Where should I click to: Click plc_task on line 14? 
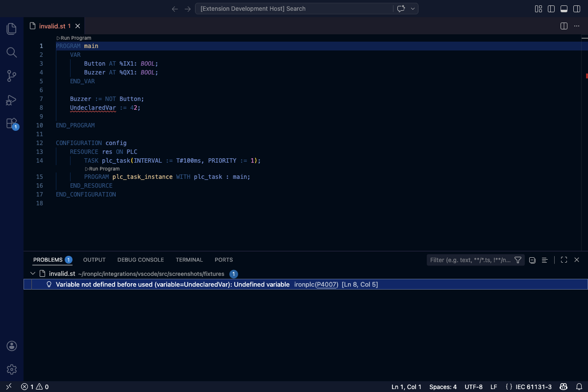pos(116,160)
